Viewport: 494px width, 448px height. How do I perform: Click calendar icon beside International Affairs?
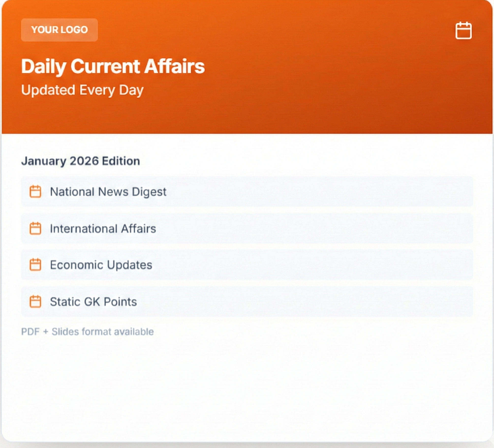coord(35,228)
